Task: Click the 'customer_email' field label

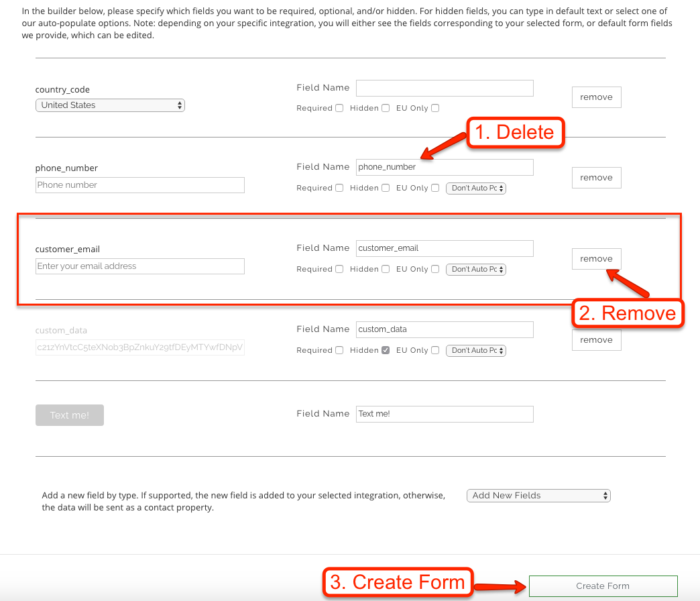Action: [68, 250]
